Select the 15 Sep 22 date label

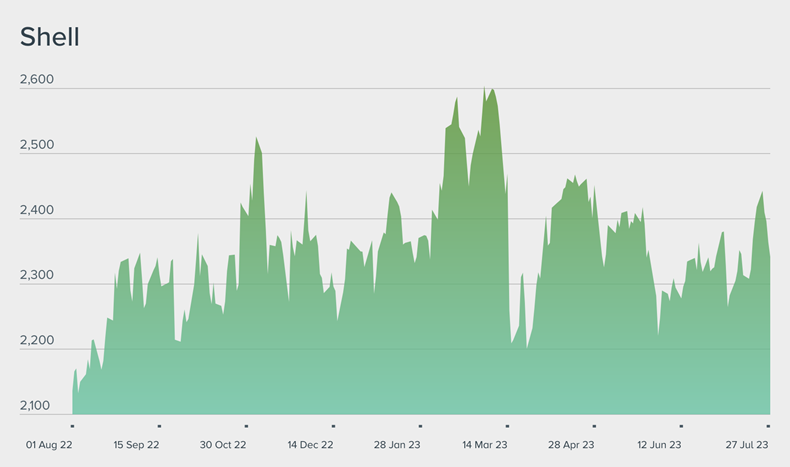coord(136,445)
